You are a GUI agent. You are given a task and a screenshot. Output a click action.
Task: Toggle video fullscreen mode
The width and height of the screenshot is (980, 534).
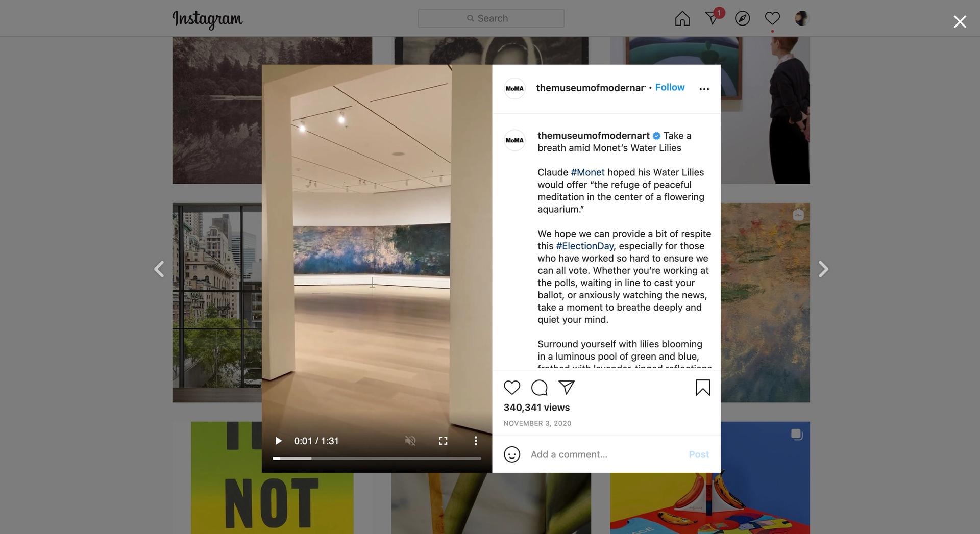tap(443, 441)
